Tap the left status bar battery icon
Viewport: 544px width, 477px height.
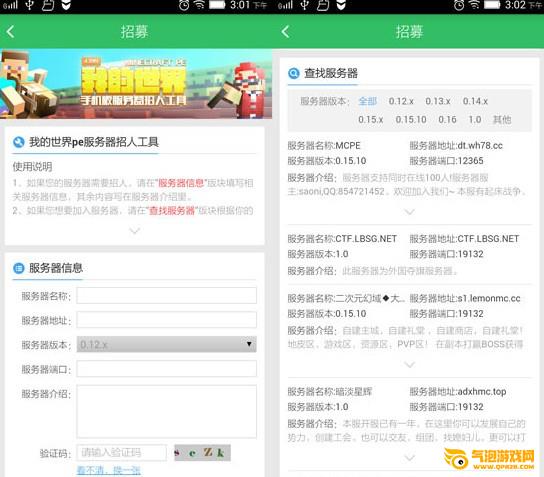[217, 5]
